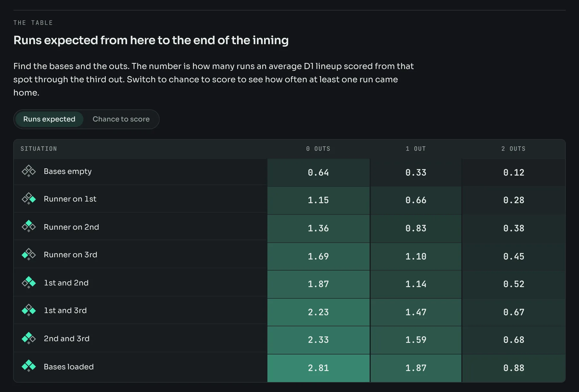Select the 1st and 2nd row label
Viewport: 579px width, 392px height.
(x=66, y=283)
